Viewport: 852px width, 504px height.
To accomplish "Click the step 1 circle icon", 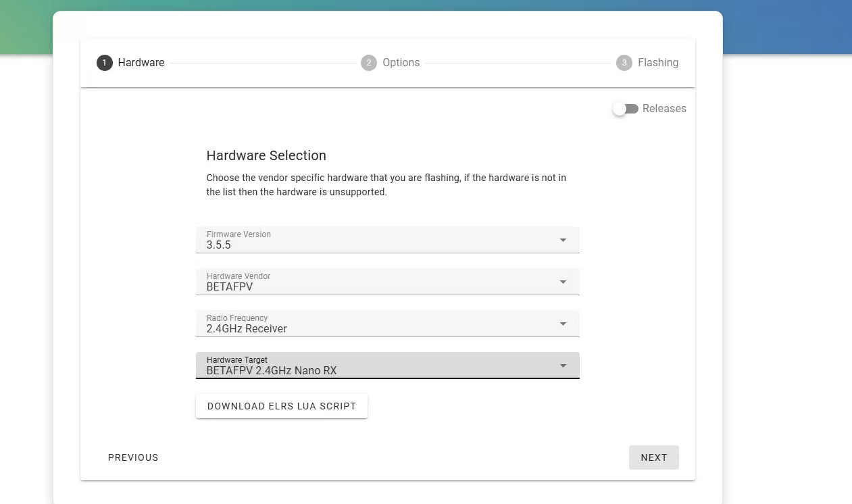I will coord(104,63).
